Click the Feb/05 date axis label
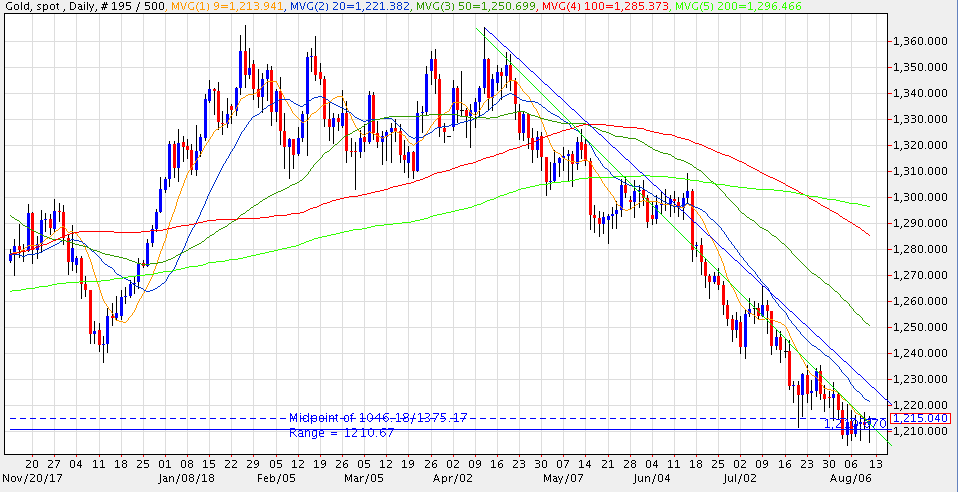The image size is (958, 492). [x=275, y=478]
